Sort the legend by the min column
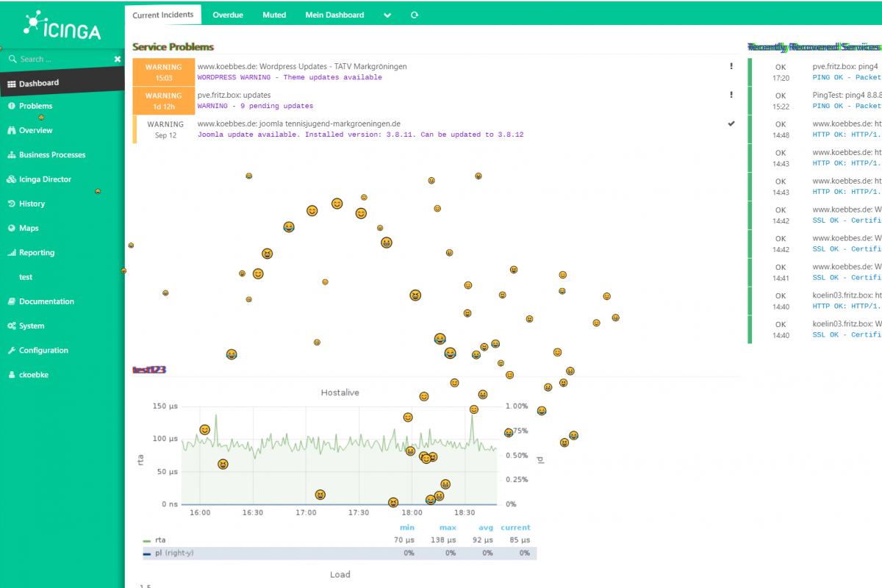The width and height of the screenshot is (882, 588). 407,528
